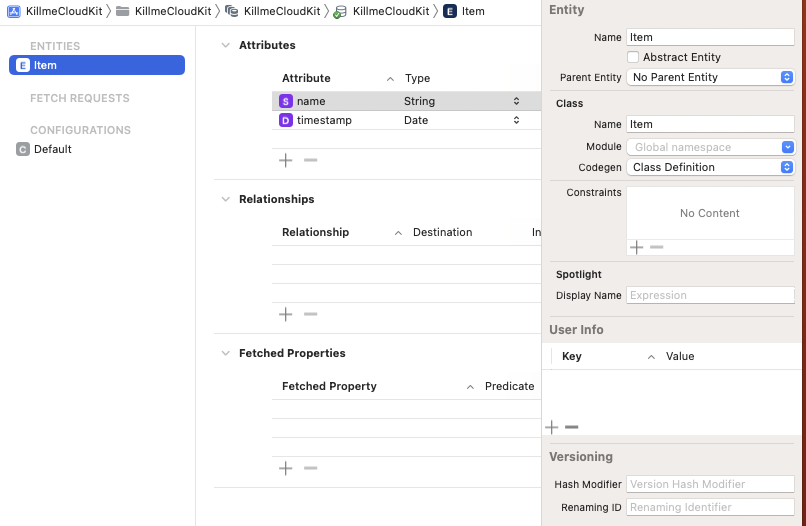The image size is (806, 526).
Task: Add a fetched property with plus icon
Action: pos(285,468)
